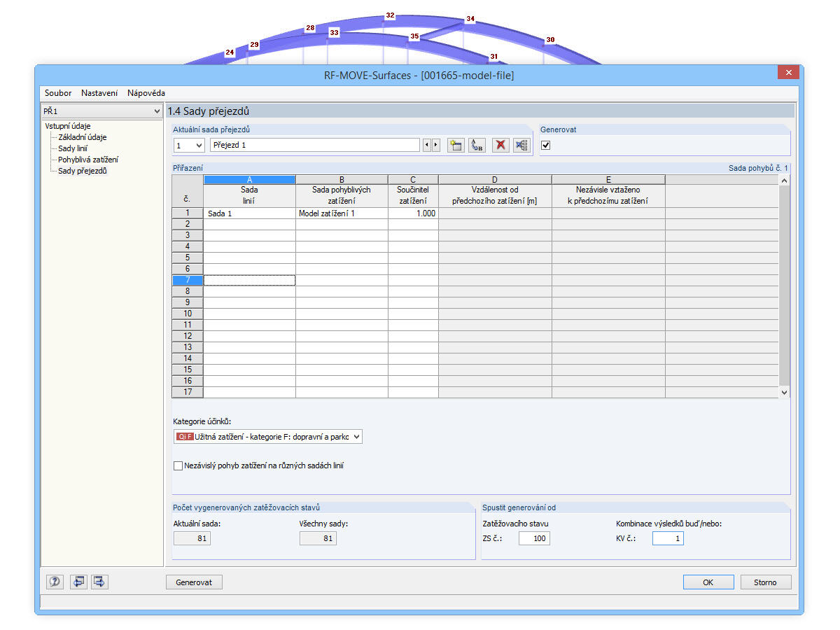The height and width of the screenshot is (630, 840).
Task: Click Vstupní údaje tree root
Action: point(67,126)
